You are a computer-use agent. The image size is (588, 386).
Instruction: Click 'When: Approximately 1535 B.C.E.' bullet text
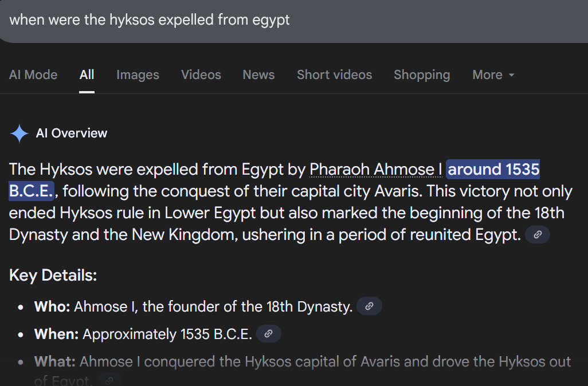[143, 334]
